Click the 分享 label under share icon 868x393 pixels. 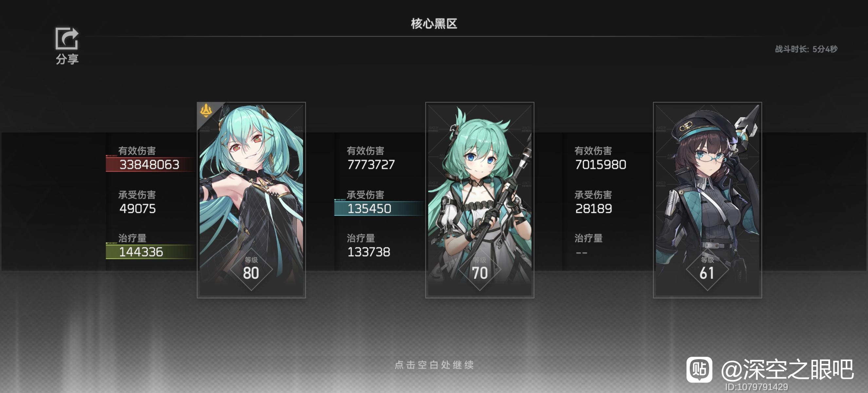point(67,59)
